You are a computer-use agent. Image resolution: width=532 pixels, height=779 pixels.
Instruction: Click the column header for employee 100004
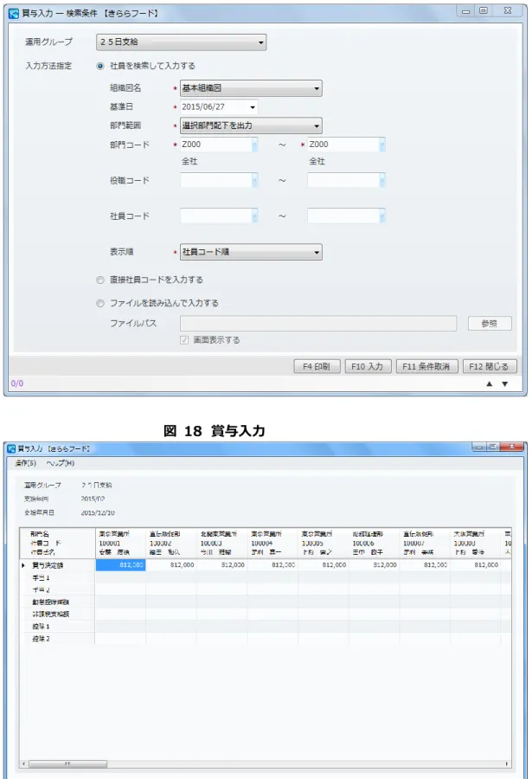tap(272, 543)
